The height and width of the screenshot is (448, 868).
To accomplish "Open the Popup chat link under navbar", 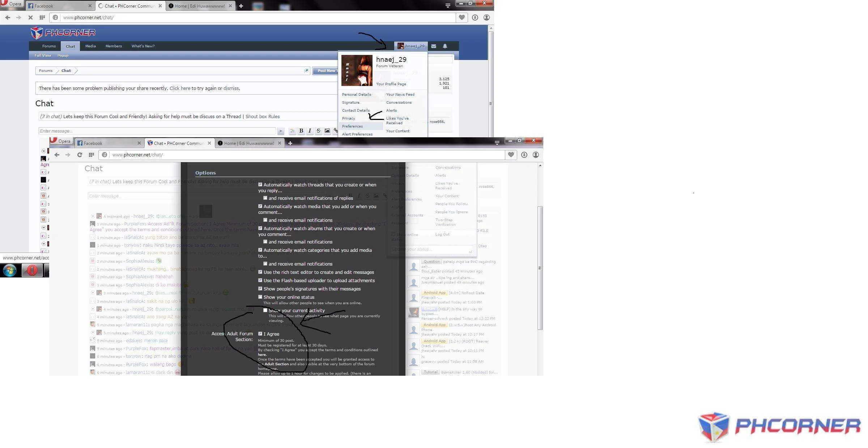I will pos(63,55).
